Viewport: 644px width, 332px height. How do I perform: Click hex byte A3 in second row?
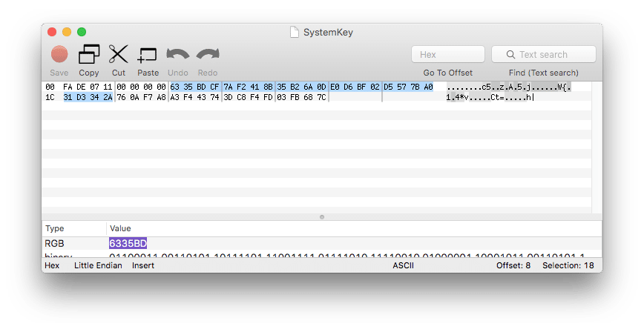pyautogui.click(x=174, y=97)
